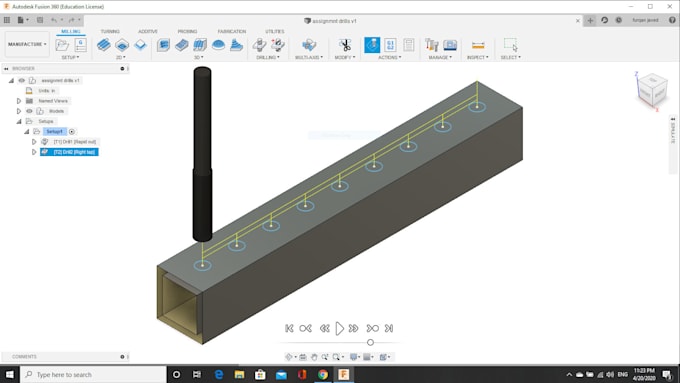This screenshot has width=680, height=383.
Task: Click the Machine Library icon in Manage
Action: pyautogui.click(x=450, y=45)
